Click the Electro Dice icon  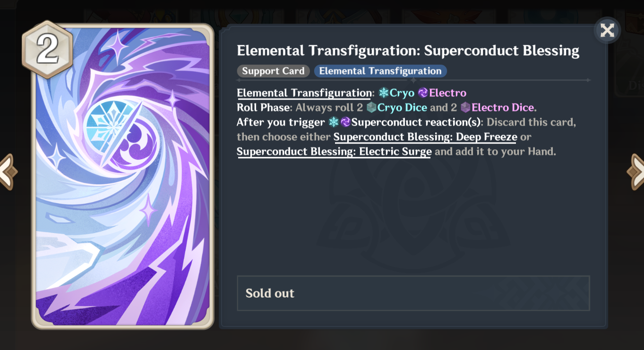coord(465,108)
